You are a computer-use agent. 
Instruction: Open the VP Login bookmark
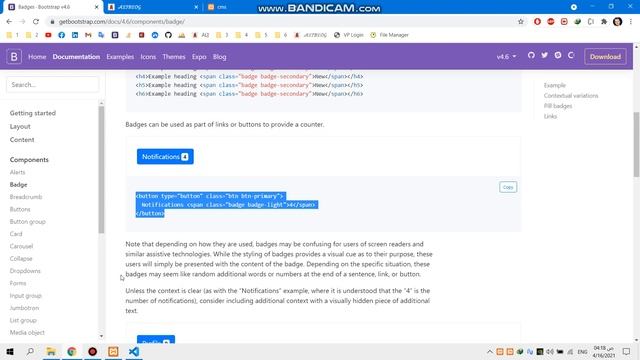349,35
